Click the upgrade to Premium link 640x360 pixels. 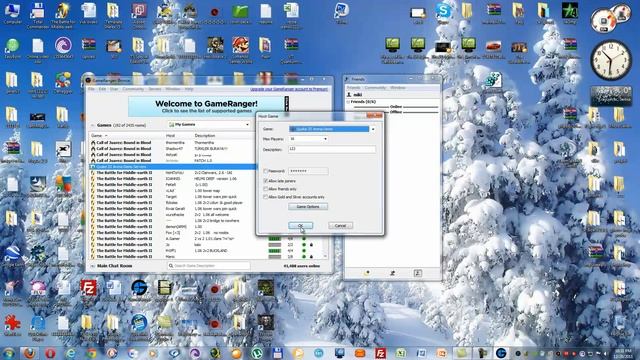(289, 89)
